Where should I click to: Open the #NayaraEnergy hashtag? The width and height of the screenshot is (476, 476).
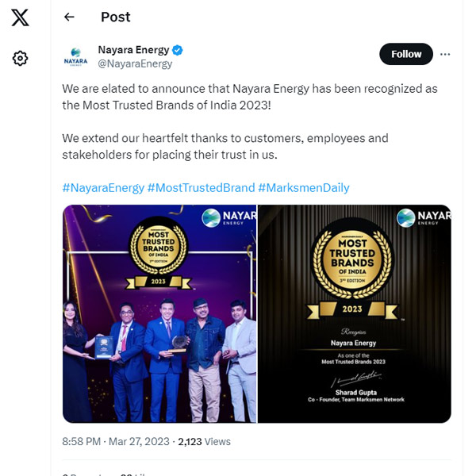pyautogui.click(x=103, y=188)
